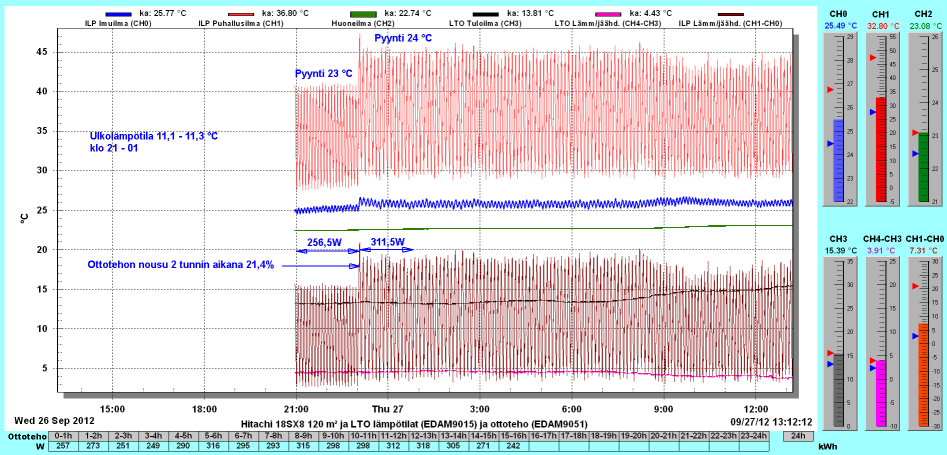Click the Pyynti 24 °C annotation

pos(403,38)
